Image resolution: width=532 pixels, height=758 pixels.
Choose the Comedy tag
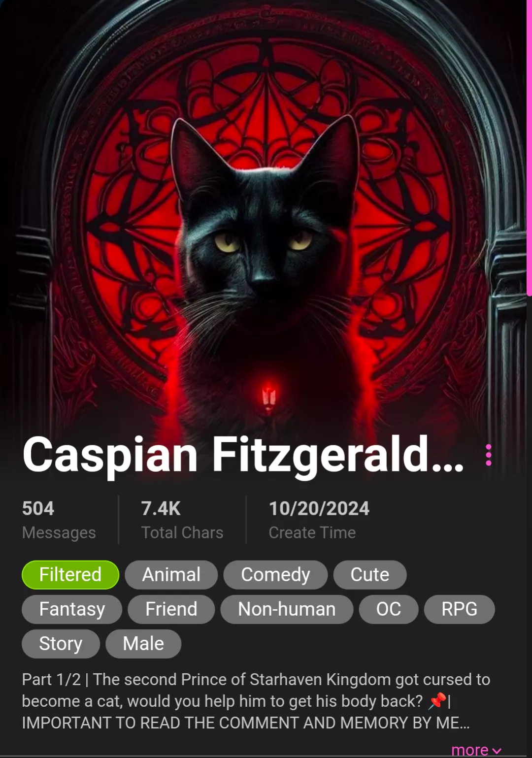275,575
